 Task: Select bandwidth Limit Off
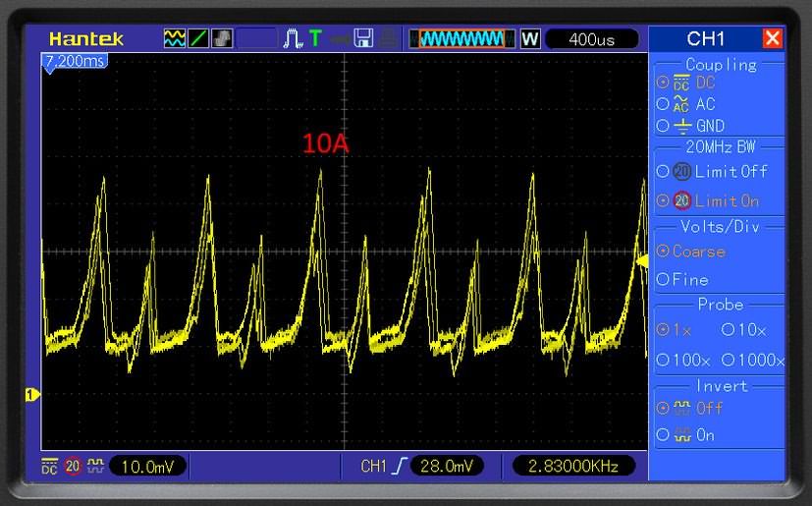[x=712, y=171]
